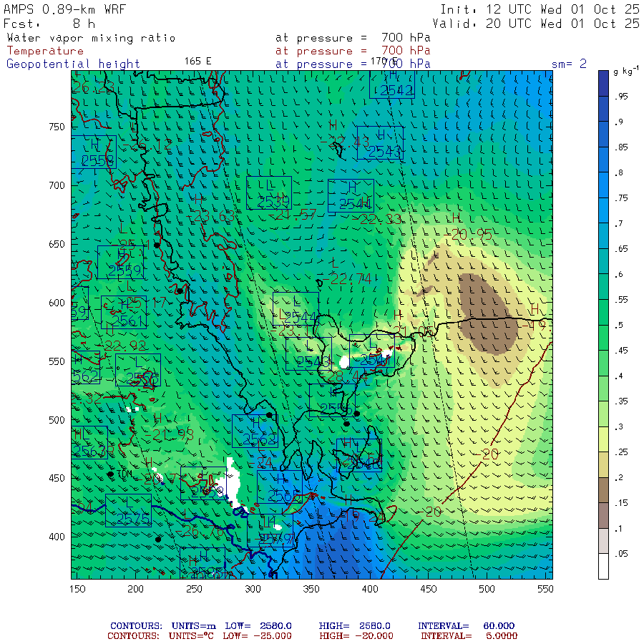This screenshot has width=644, height=644.
Task: Click the 'g kg-1' units label above the colorbar
Action: [x=626, y=71]
